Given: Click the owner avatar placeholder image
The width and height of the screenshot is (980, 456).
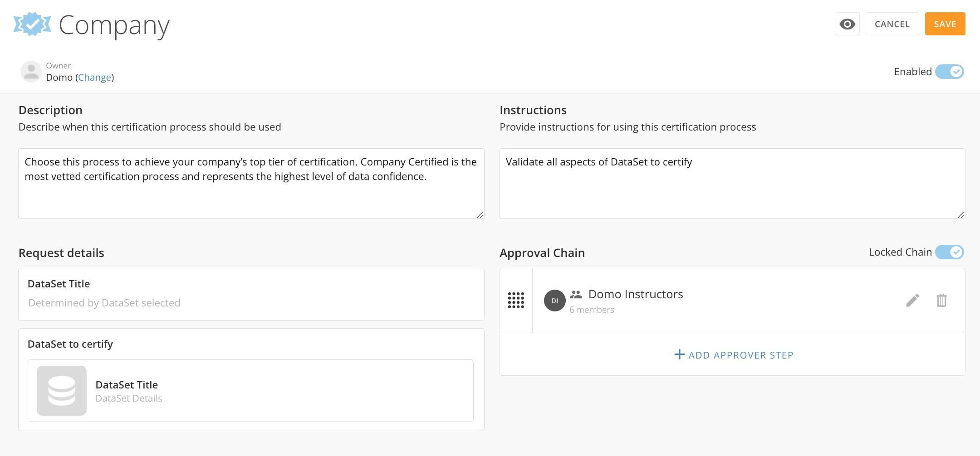Looking at the screenshot, I should 31,71.
